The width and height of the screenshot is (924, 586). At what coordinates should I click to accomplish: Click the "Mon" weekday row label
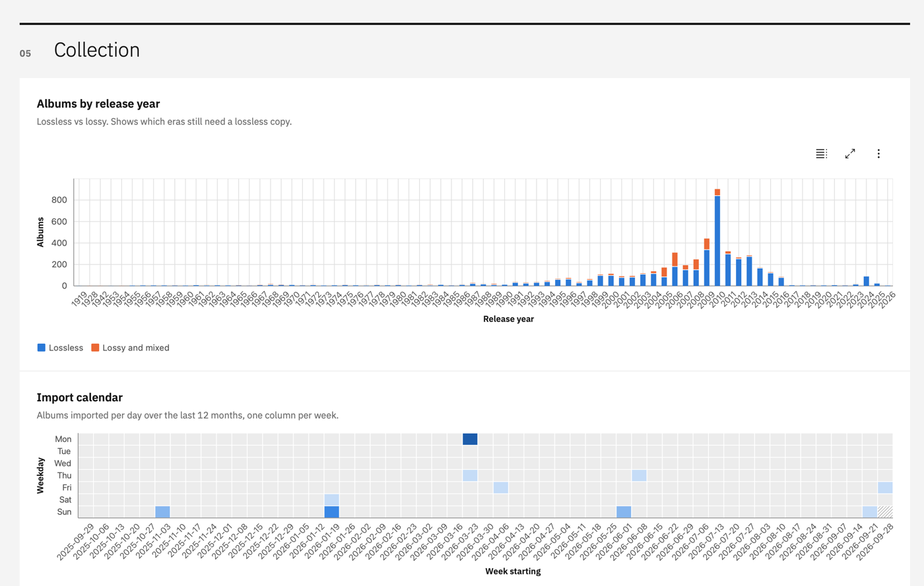coord(63,439)
